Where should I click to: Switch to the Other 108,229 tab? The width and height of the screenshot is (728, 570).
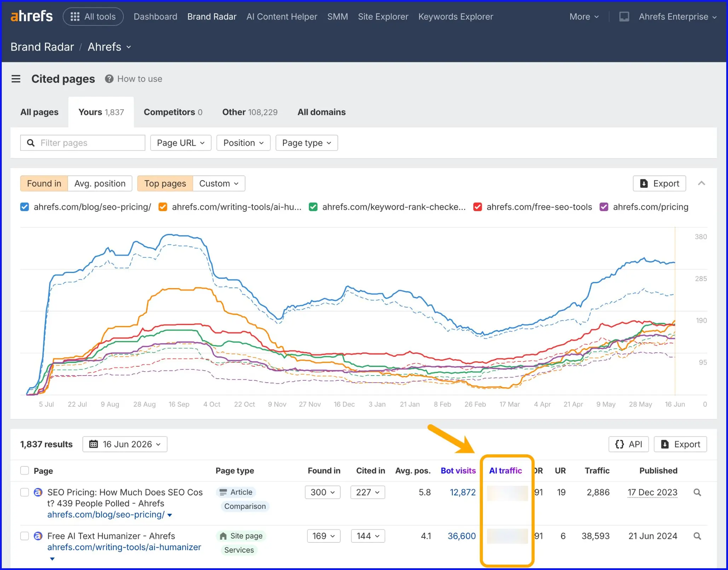(x=250, y=112)
